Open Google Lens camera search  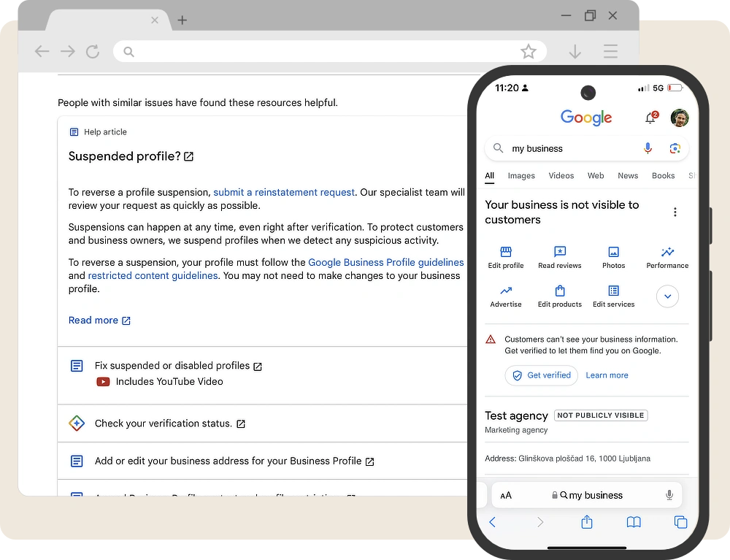(x=675, y=148)
